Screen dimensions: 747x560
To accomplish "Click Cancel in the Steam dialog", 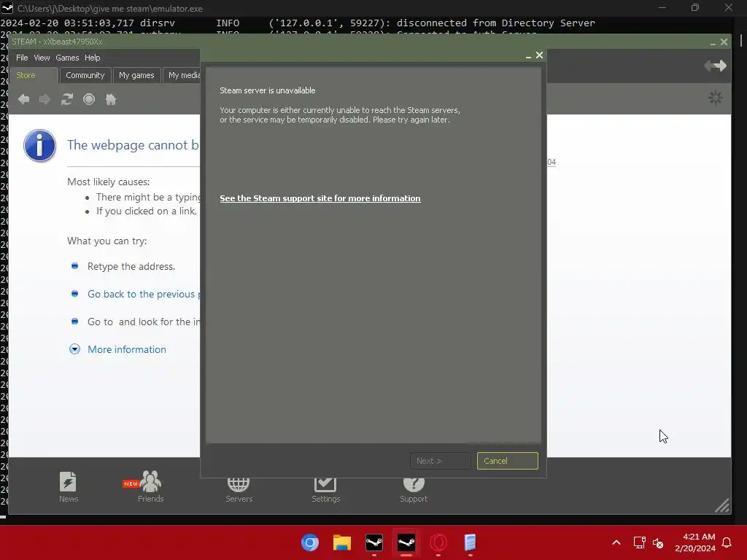I will coord(508,461).
